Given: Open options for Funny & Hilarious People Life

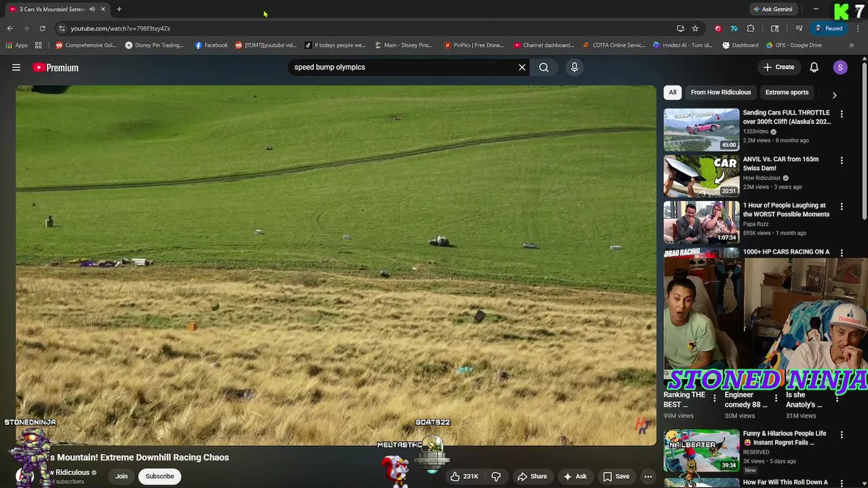Looking at the screenshot, I should (842, 434).
